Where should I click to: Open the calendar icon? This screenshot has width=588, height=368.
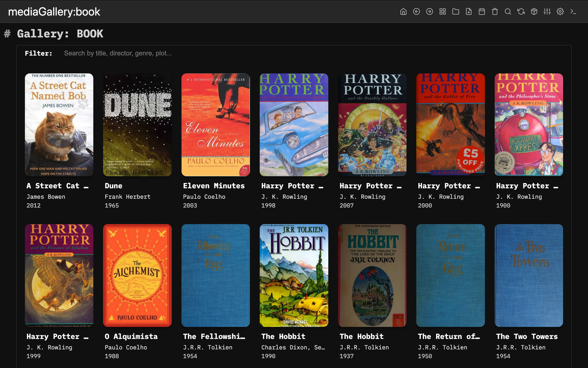482,12
